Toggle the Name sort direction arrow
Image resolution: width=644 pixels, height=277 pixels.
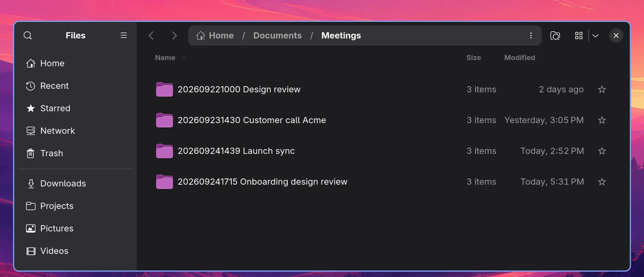(184, 58)
